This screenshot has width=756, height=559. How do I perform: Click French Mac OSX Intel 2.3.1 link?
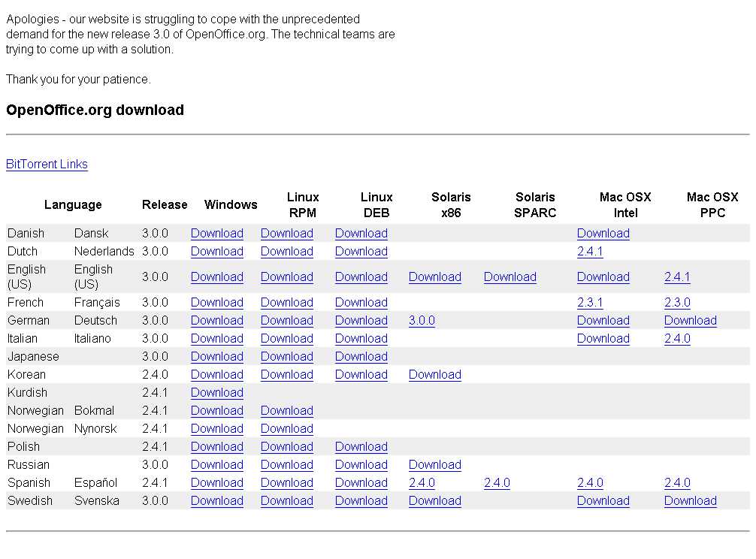(590, 303)
